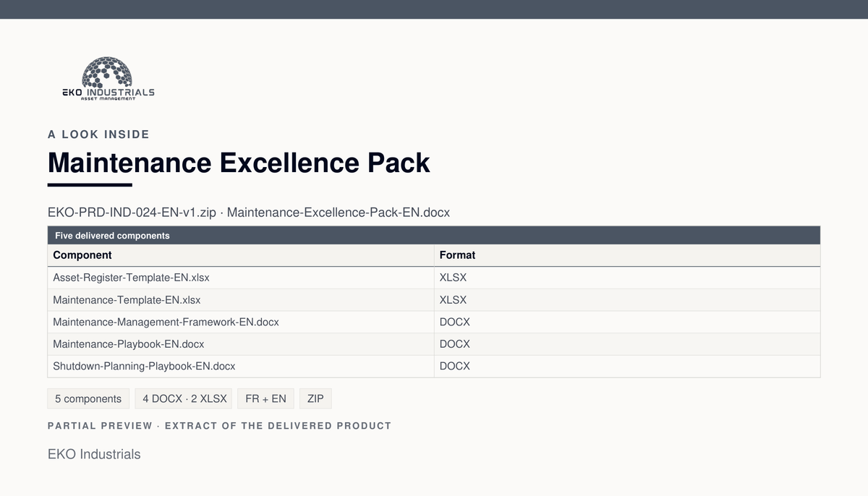
Task: Click XLSX format for Maintenance-Template
Action: tap(627, 300)
